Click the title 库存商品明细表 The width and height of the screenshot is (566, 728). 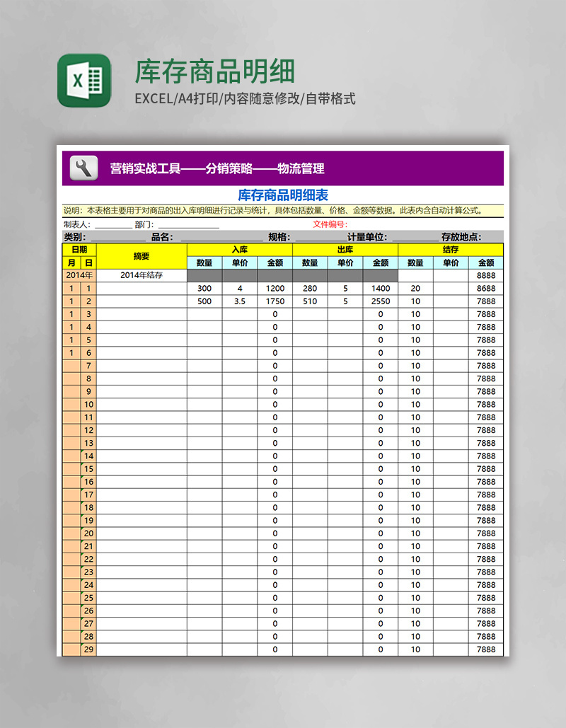[x=283, y=193]
